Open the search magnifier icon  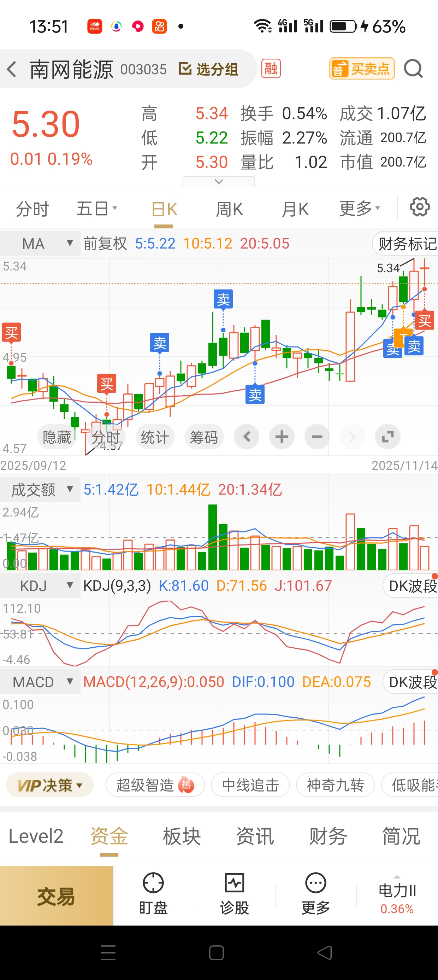(413, 69)
